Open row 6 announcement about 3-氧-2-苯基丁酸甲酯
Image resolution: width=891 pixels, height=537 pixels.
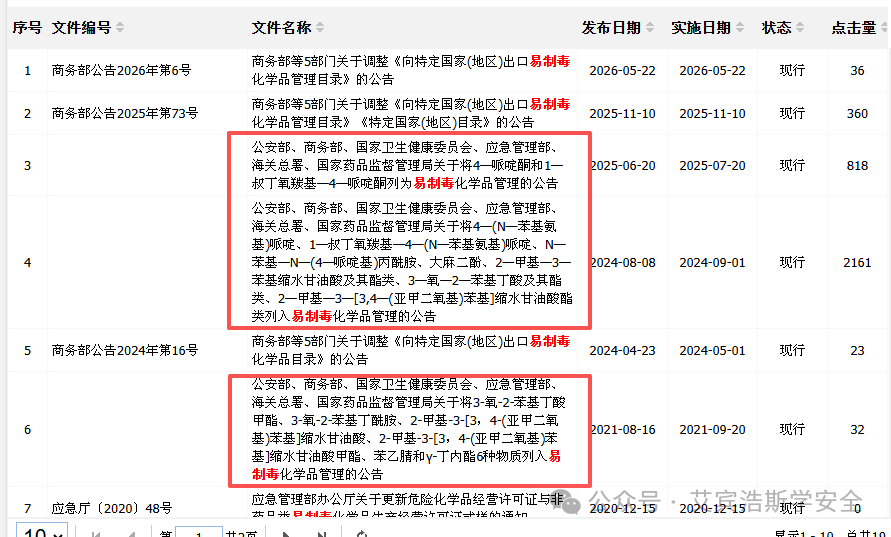409,429
